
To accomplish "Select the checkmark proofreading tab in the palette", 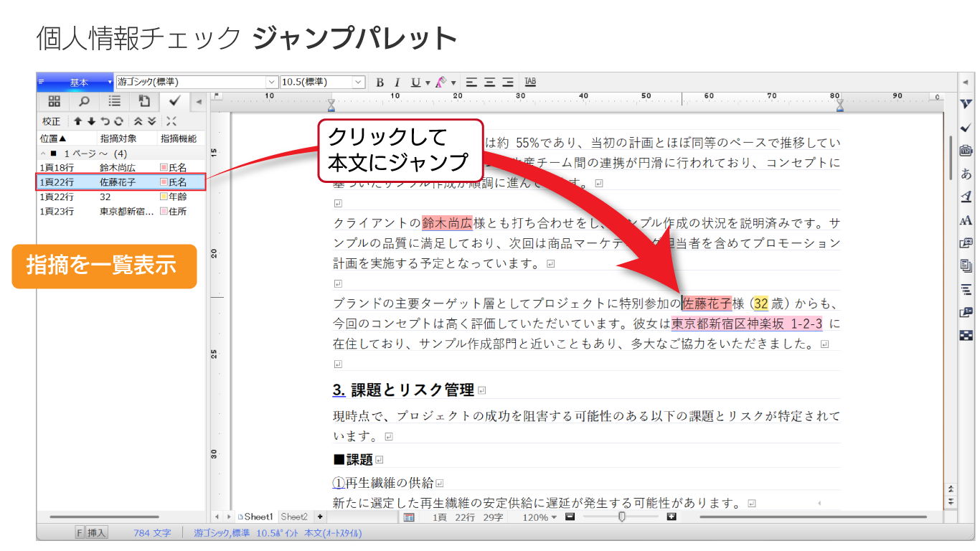I will pos(174,101).
